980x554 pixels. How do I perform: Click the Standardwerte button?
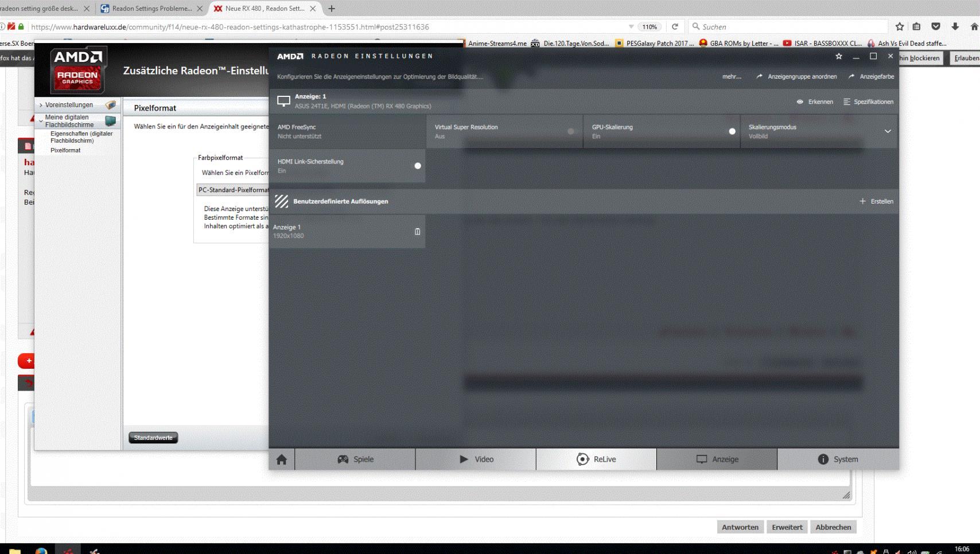(x=153, y=438)
